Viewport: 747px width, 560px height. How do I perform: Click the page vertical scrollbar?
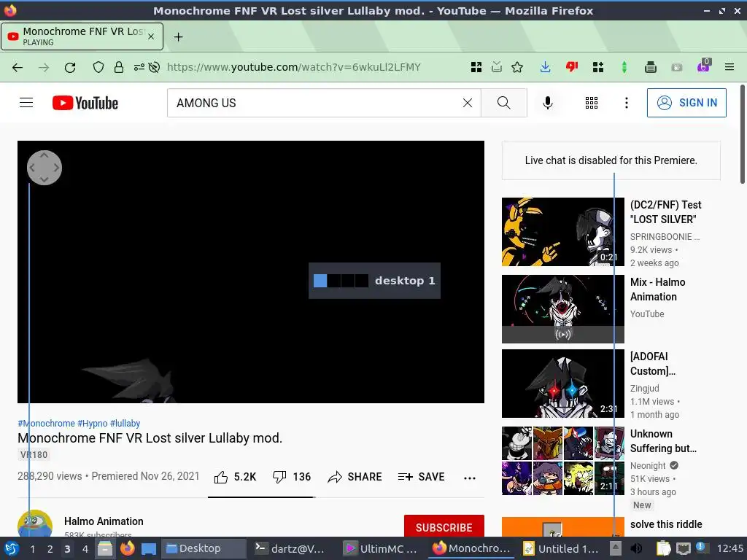click(x=742, y=133)
